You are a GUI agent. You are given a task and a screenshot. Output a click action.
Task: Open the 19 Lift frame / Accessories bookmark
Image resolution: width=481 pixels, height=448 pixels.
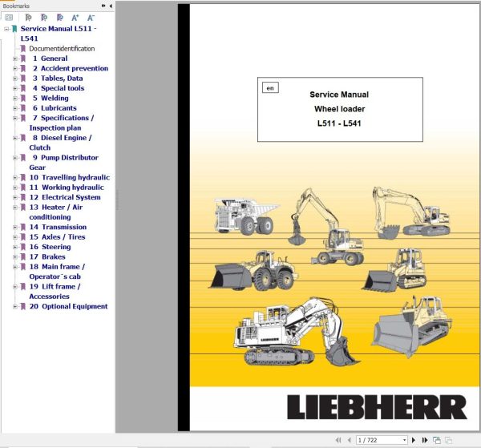55,291
